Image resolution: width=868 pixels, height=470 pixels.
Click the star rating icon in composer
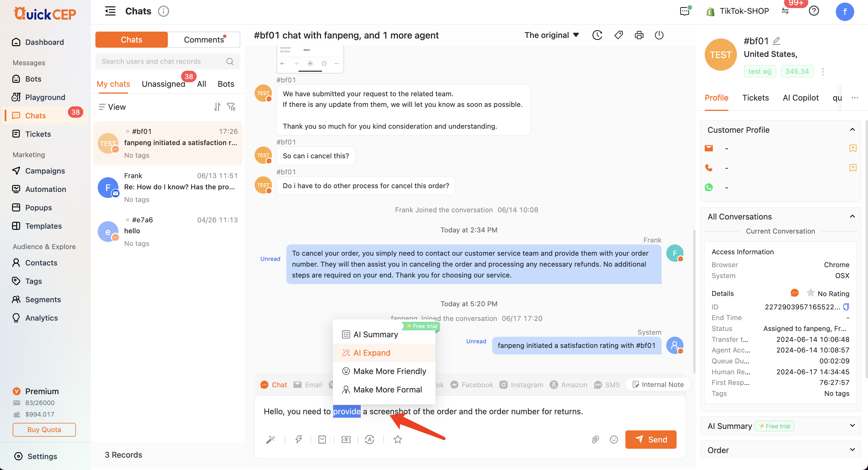click(397, 439)
